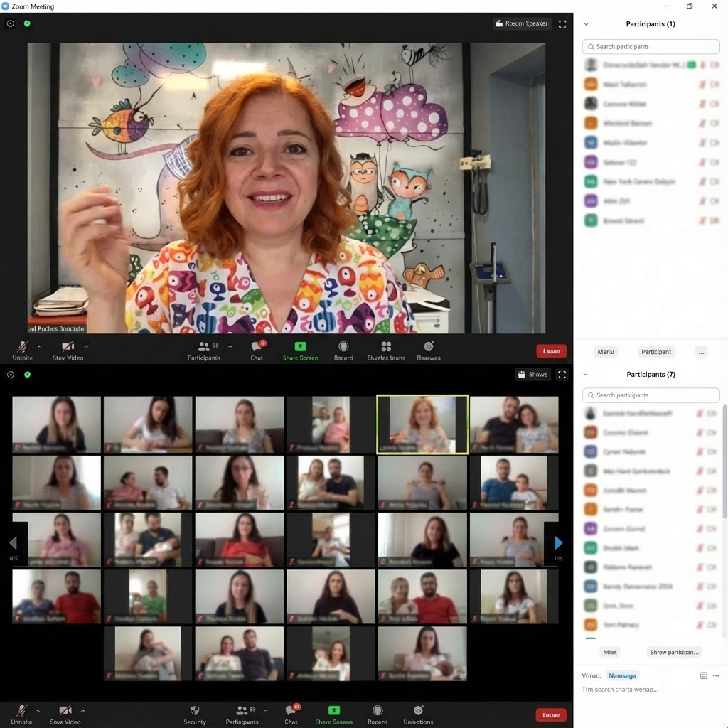This screenshot has height=728, width=728.
Task: Toggle the Unmhite microphone button
Action: (23, 347)
